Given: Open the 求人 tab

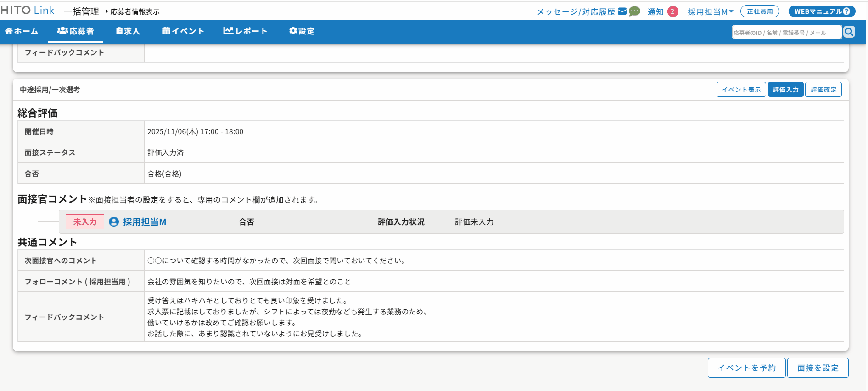Looking at the screenshot, I should pos(128,31).
